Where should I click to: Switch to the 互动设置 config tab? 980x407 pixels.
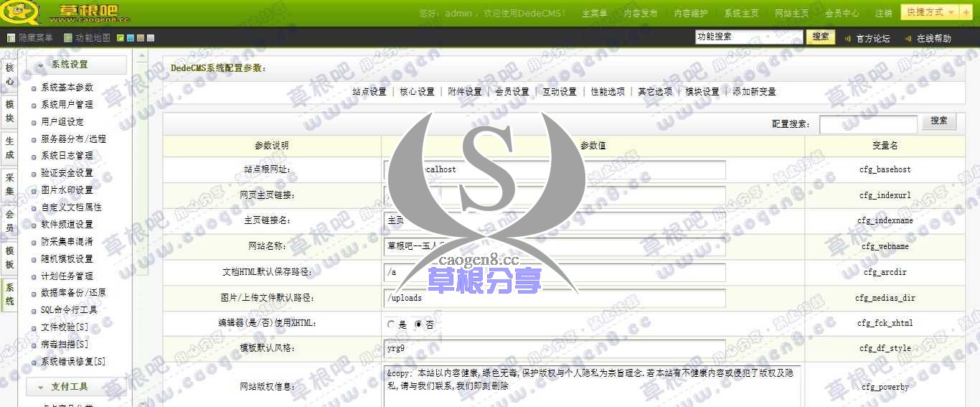(x=560, y=92)
